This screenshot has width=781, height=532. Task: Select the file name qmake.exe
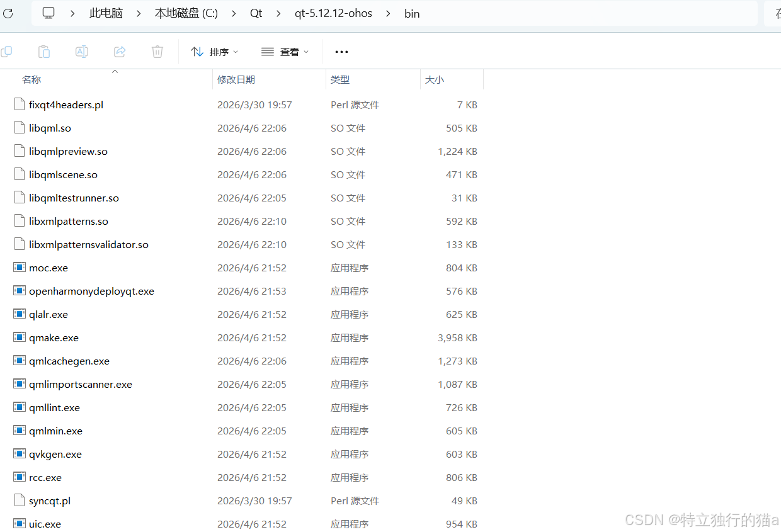[x=54, y=337]
